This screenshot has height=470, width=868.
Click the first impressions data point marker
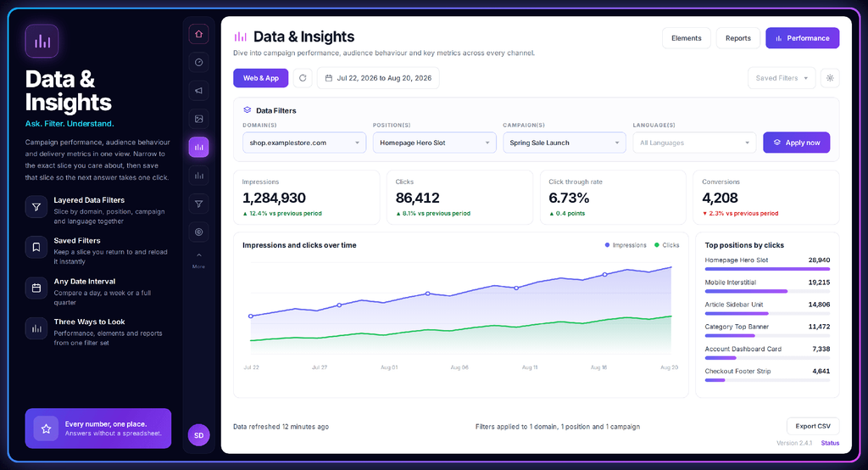point(251,316)
